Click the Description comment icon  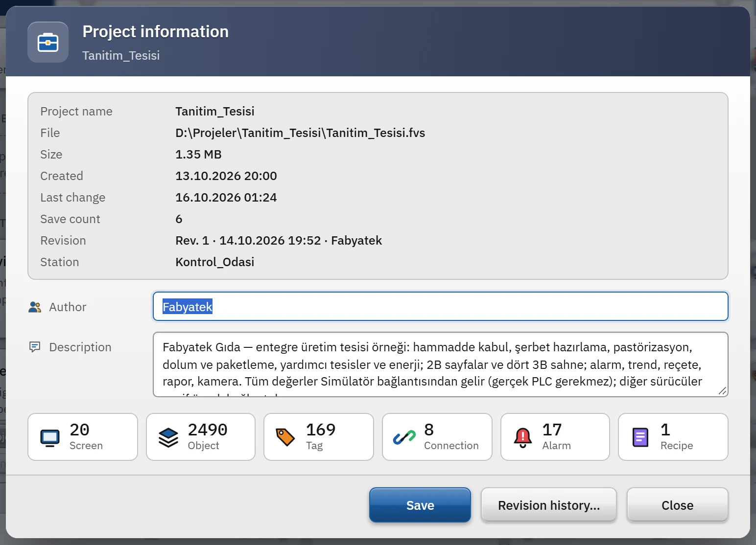(35, 347)
